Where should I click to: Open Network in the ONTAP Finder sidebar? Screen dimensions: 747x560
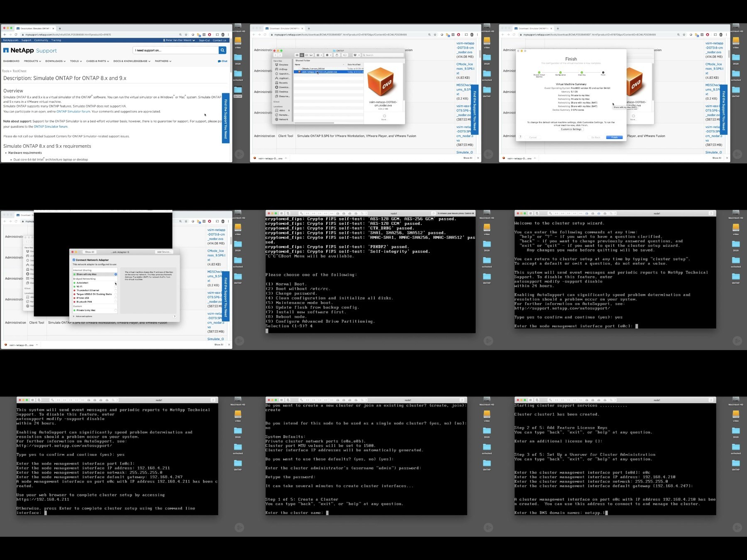[x=281, y=119]
